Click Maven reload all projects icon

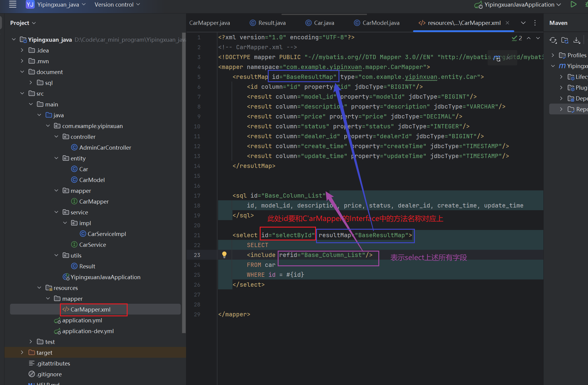click(553, 40)
